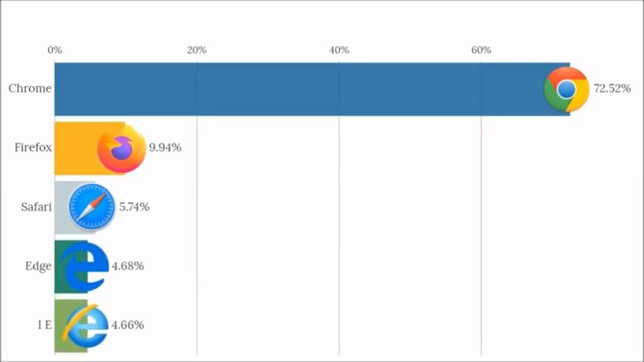644x362 pixels.
Task: Click the Microsoft Edge logo icon
Action: [84, 266]
